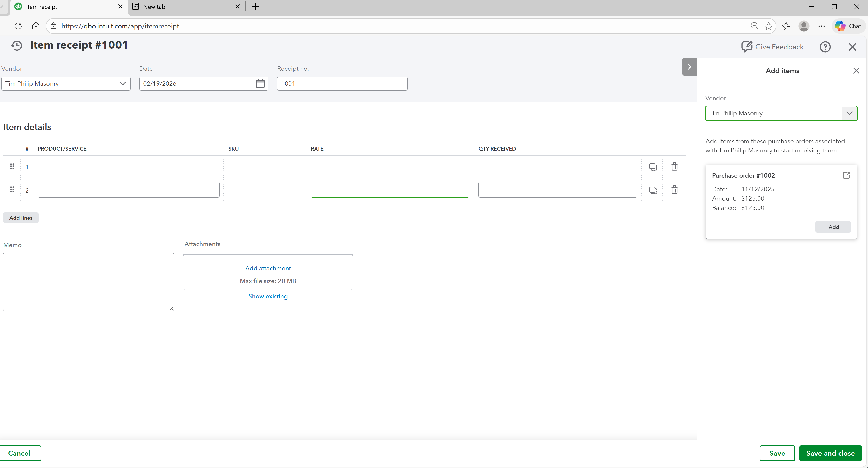Click the Add attachment link

tap(268, 268)
